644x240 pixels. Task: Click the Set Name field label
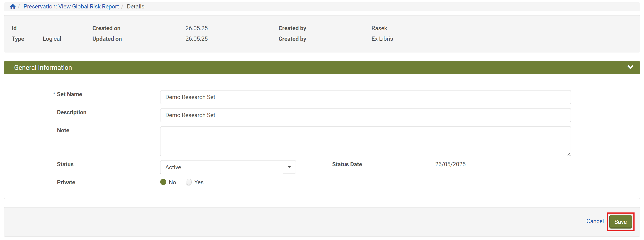click(69, 94)
